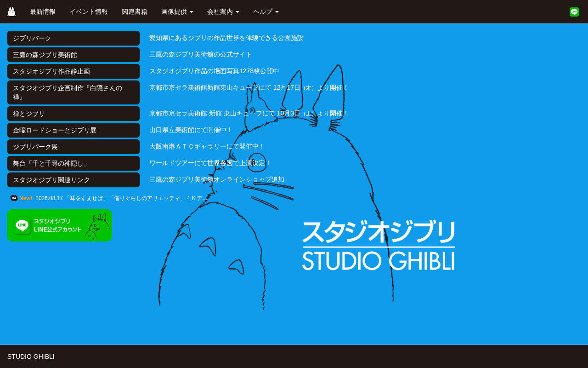Image resolution: width=588 pixels, height=368 pixels.
Task: Open the LINE icon in the navbar
Action: point(574,12)
